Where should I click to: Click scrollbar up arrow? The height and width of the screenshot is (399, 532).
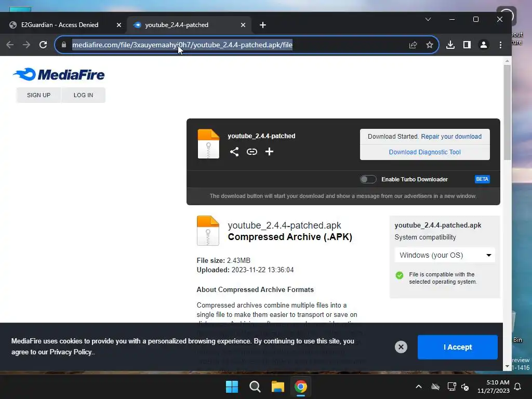[507, 61]
